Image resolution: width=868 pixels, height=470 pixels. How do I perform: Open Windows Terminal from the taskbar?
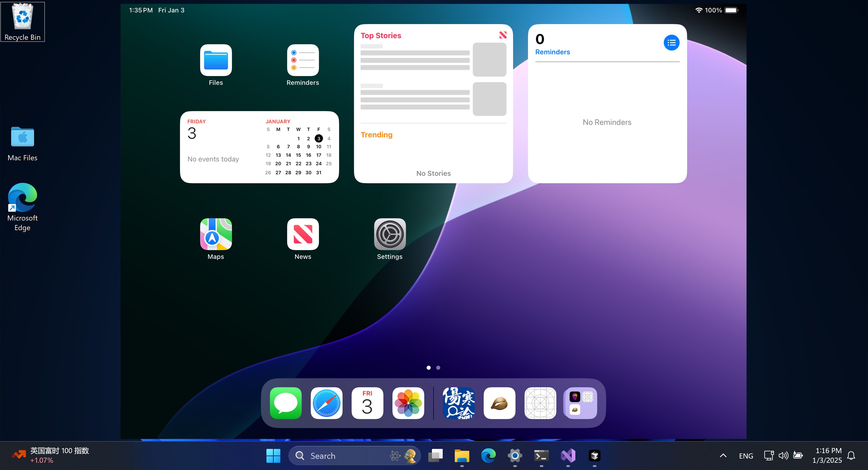[x=541, y=456]
